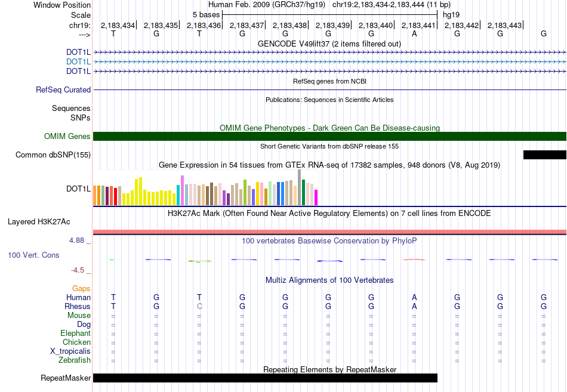Open the OMIM Genes track label
The width and height of the screenshot is (567, 392).
pyautogui.click(x=67, y=136)
